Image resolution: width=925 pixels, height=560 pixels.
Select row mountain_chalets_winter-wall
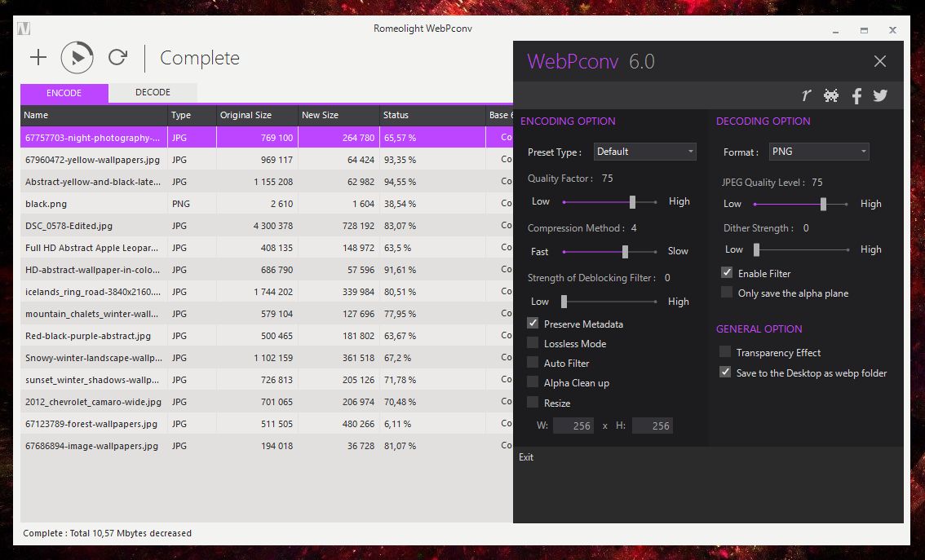coord(267,314)
